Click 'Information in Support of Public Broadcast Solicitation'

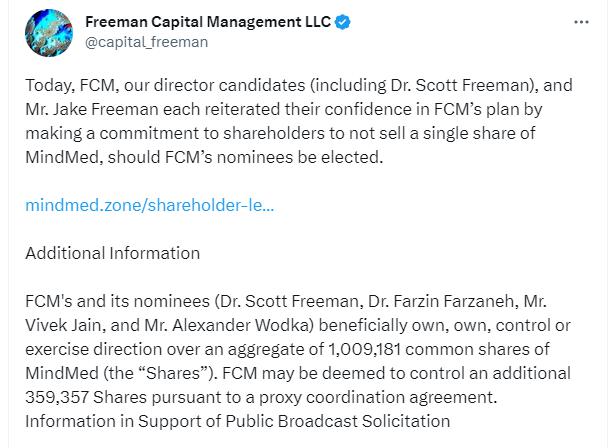(x=230, y=421)
